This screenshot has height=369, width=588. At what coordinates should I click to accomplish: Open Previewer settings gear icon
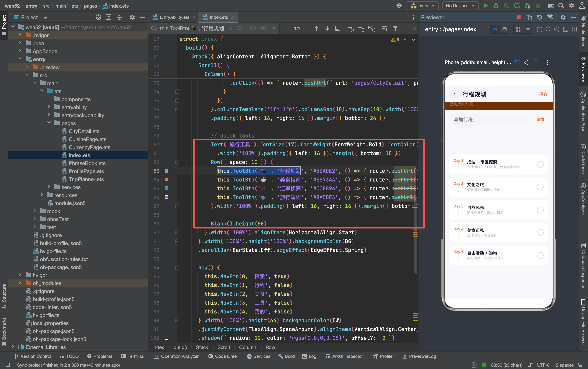pyautogui.click(x=563, y=17)
